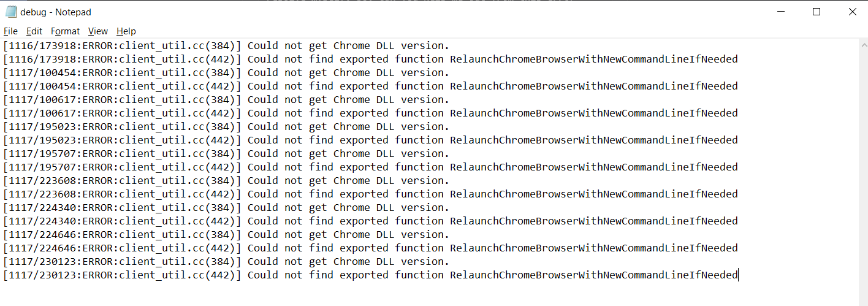Click the 1117/224646 client_util.cc(442) log line
This screenshot has width=868, height=306.
point(370,248)
